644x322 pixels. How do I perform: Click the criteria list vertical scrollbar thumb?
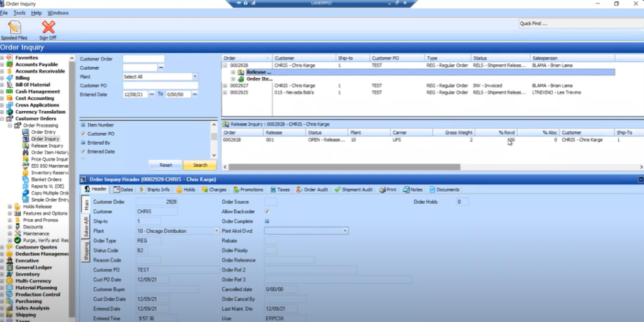pos(214,136)
